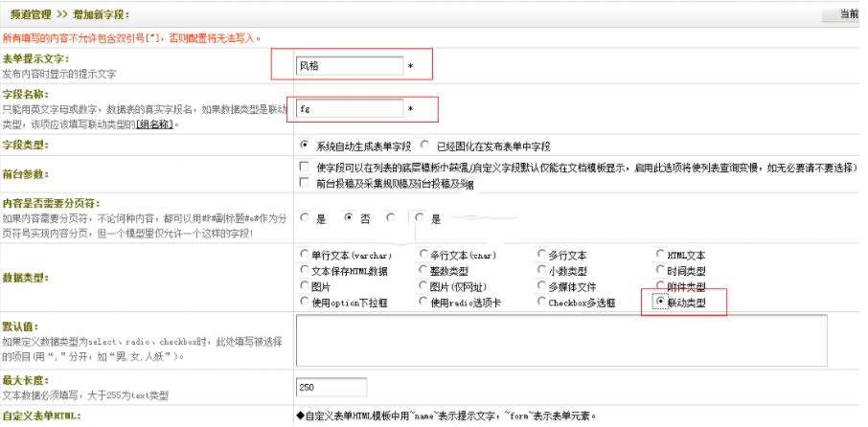Choose 图片 data type radio
This screenshot has height=427, width=868.
305,286
